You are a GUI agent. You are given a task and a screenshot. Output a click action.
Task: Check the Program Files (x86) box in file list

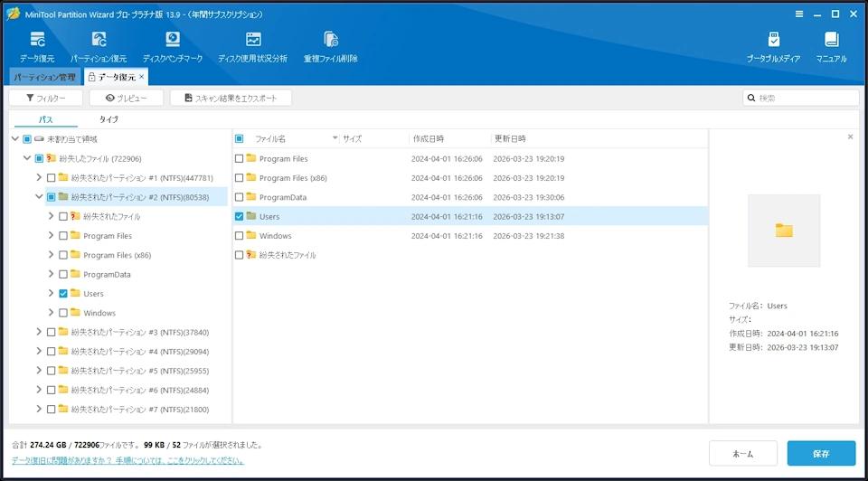click(x=239, y=178)
